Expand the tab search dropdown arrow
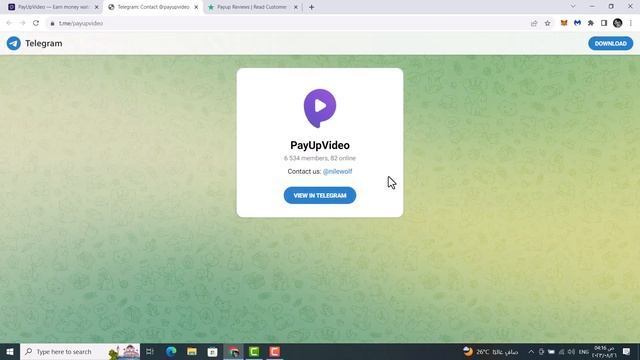This screenshot has width=640, height=360. (x=573, y=7)
